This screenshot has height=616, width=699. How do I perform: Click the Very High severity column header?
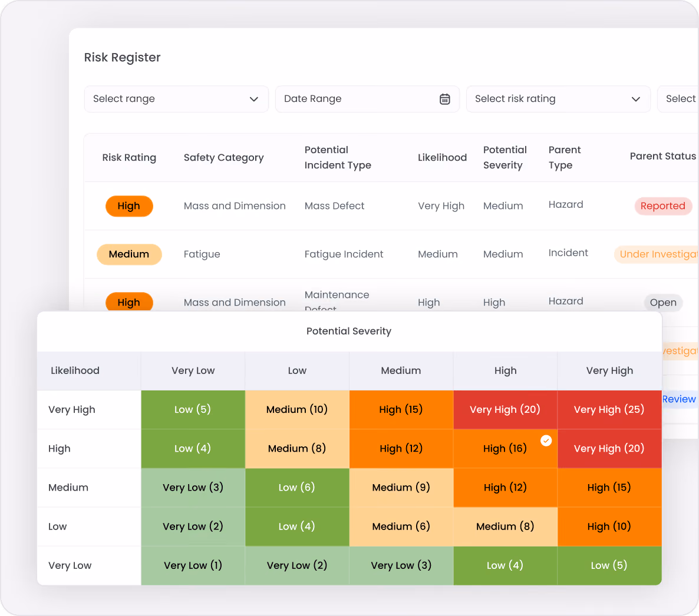point(609,370)
